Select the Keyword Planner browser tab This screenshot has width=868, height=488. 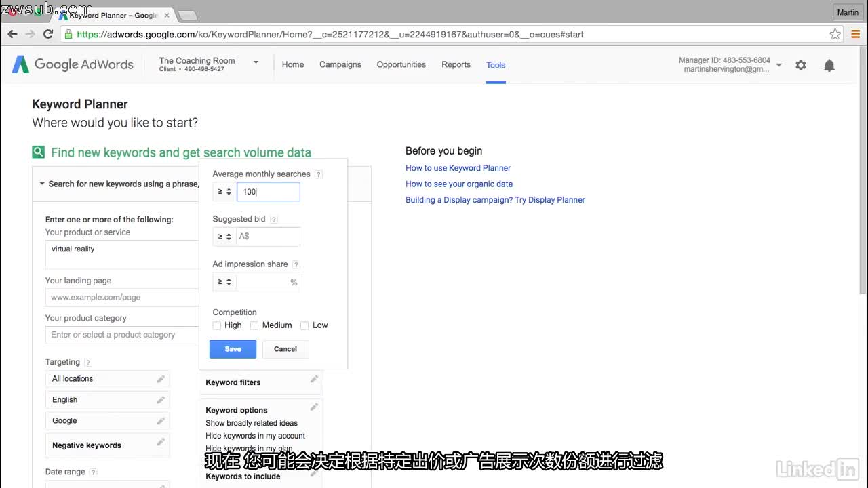pos(113,15)
